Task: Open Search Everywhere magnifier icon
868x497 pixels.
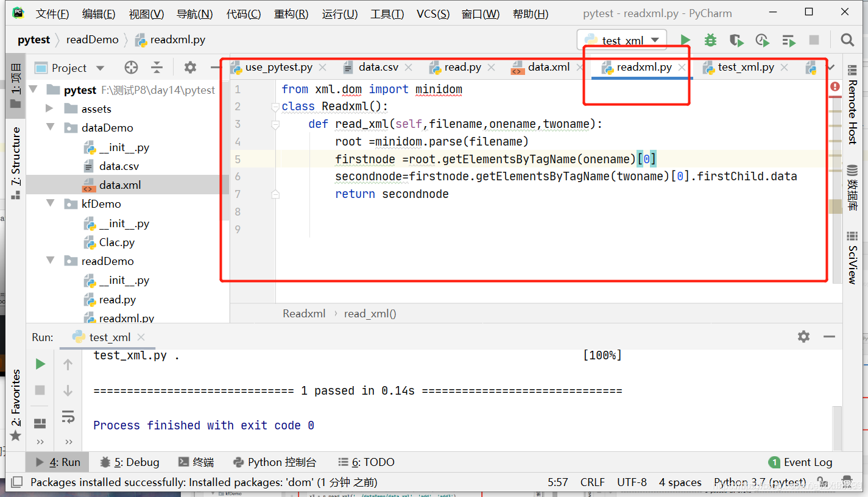Action: click(x=847, y=40)
